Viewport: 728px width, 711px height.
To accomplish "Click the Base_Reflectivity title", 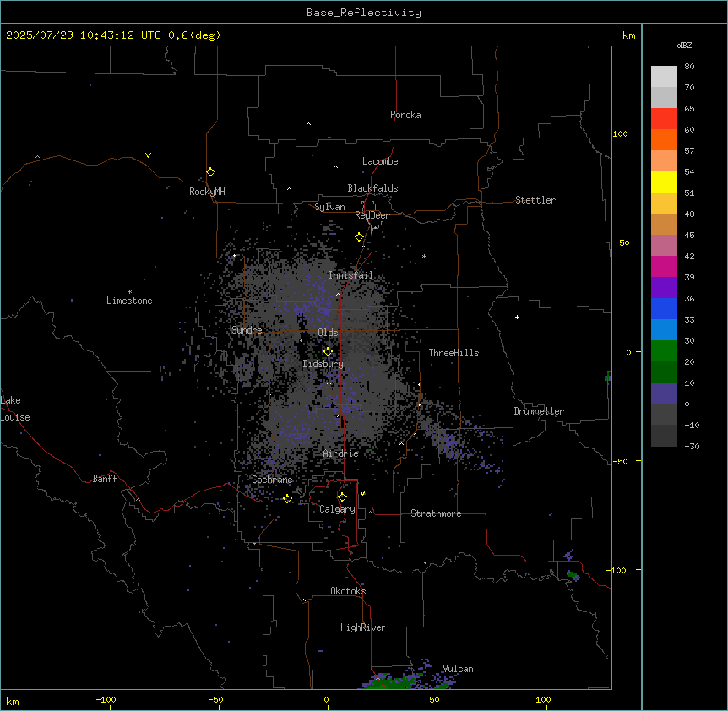I will (364, 13).
